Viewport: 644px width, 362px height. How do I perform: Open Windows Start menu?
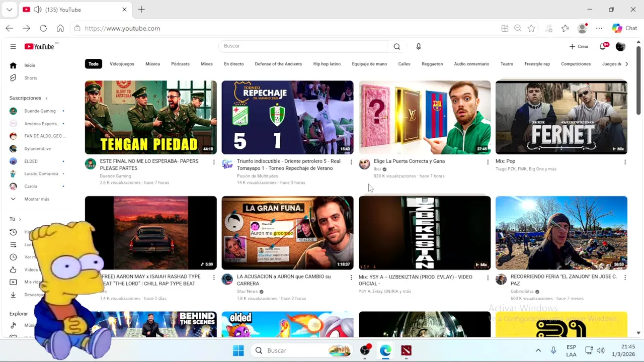click(238, 350)
